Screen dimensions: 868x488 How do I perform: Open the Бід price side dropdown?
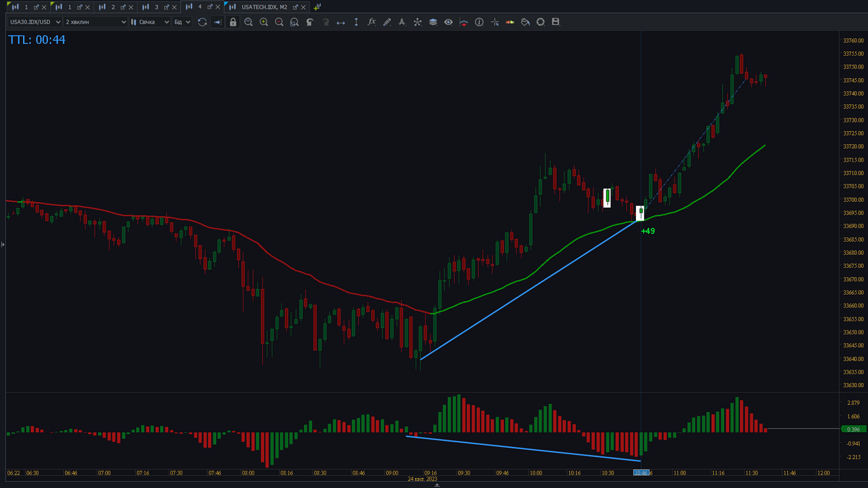click(x=182, y=22)
